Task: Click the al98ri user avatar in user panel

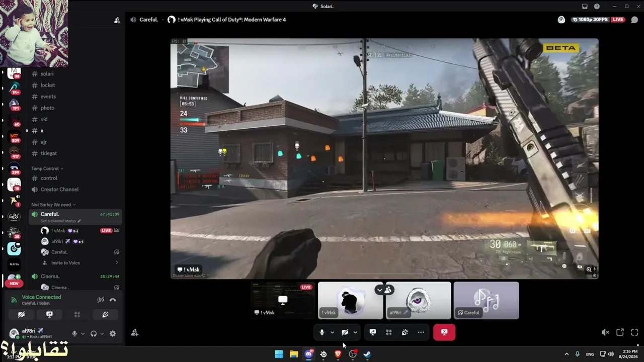Action: (14, 333)
